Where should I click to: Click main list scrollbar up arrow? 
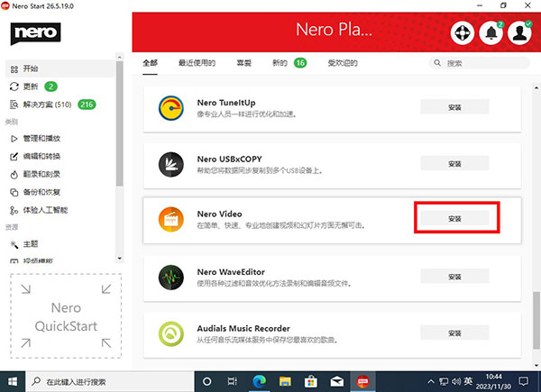536,88
